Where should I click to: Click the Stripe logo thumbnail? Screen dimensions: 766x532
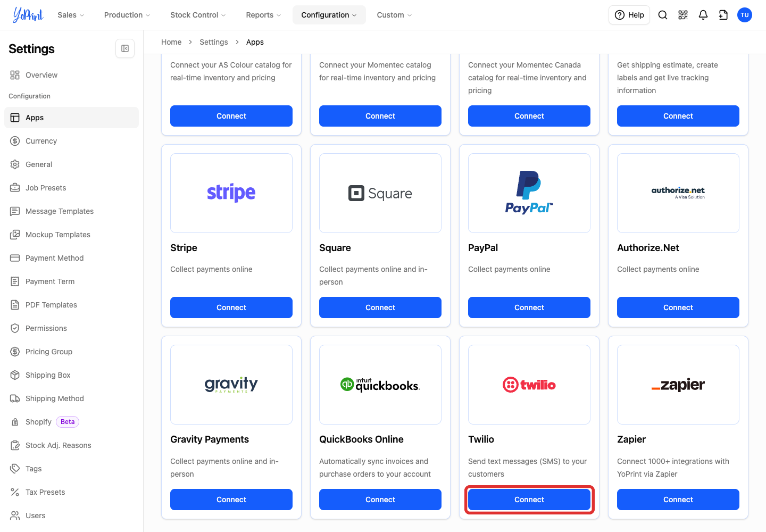click(231, 193)
